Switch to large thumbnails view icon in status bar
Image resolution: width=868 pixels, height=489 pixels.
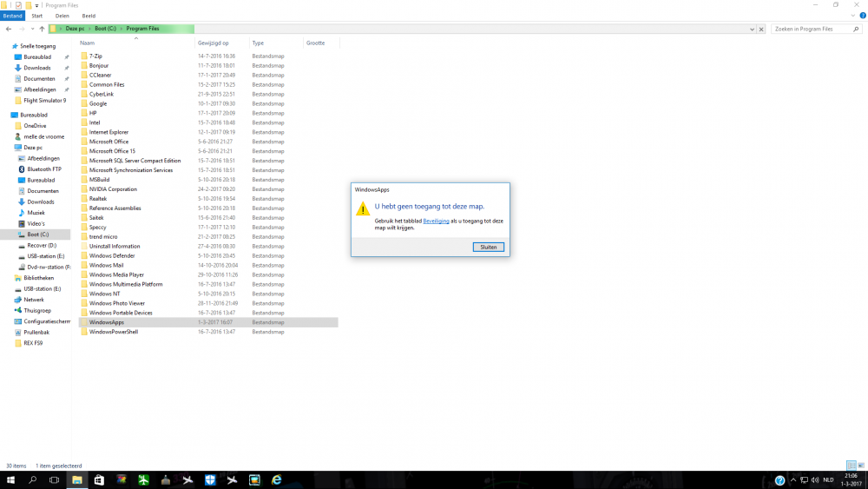861,466
